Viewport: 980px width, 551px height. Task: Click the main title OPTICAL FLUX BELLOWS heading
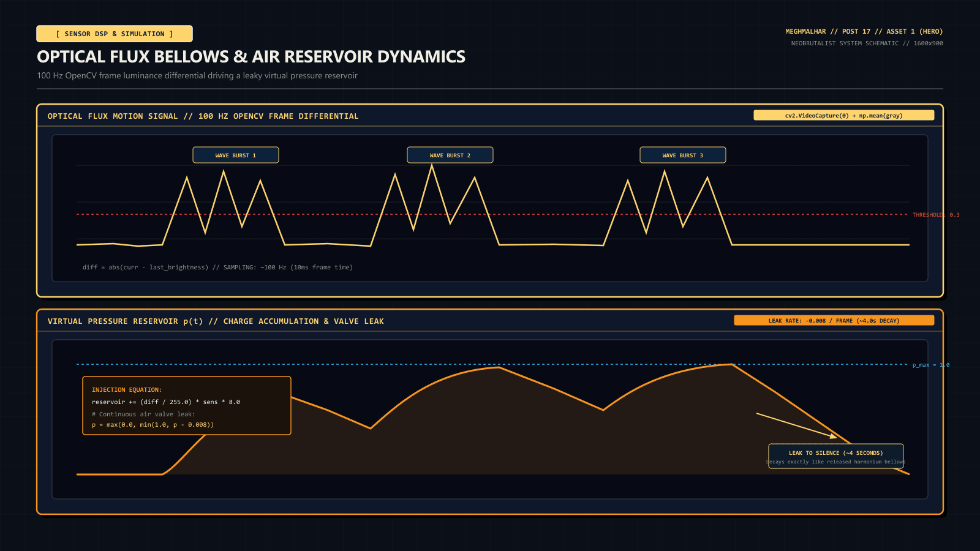coord(251,56)
